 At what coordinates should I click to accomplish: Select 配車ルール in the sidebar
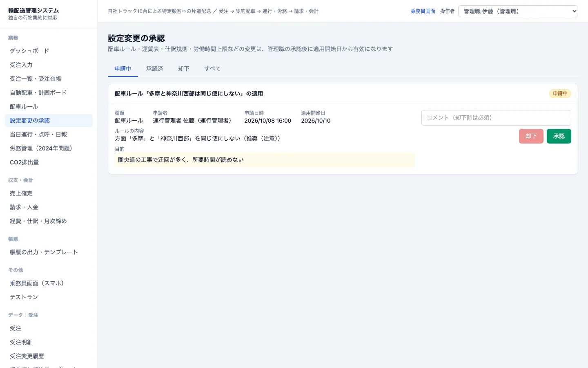[49, 107]
